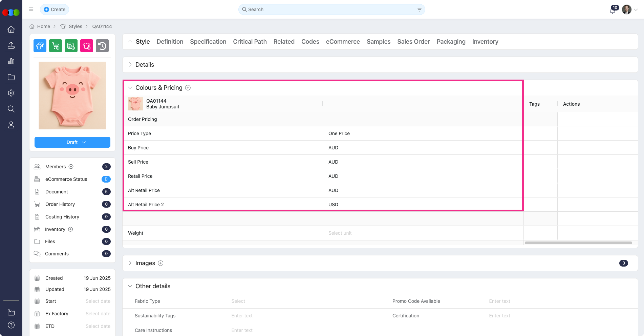Click the horizontal scrollbar under pricing table

(x=578, y=243)
